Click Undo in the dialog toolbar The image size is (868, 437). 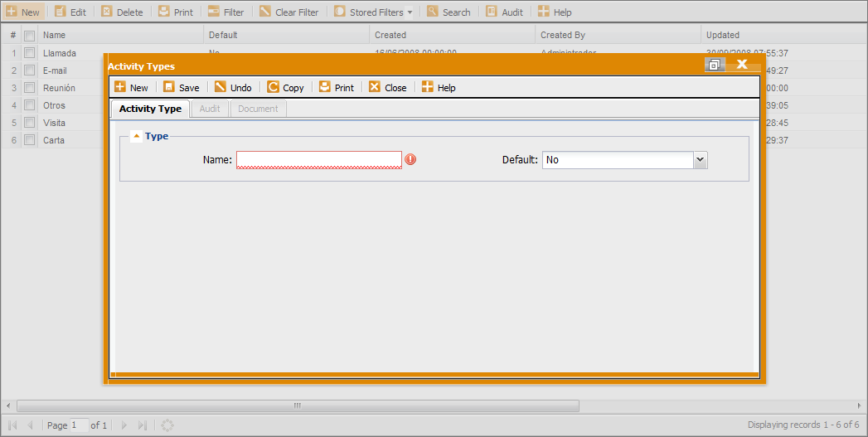pos(233,87)
